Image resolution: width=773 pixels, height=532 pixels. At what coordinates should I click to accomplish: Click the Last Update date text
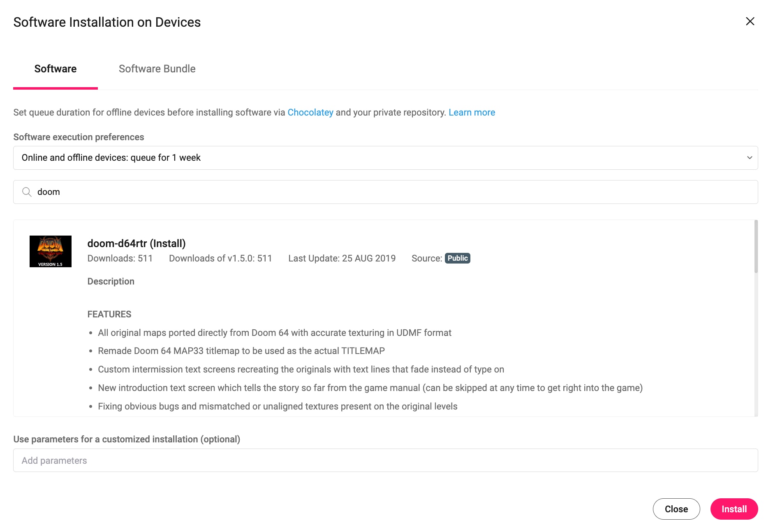342,258
